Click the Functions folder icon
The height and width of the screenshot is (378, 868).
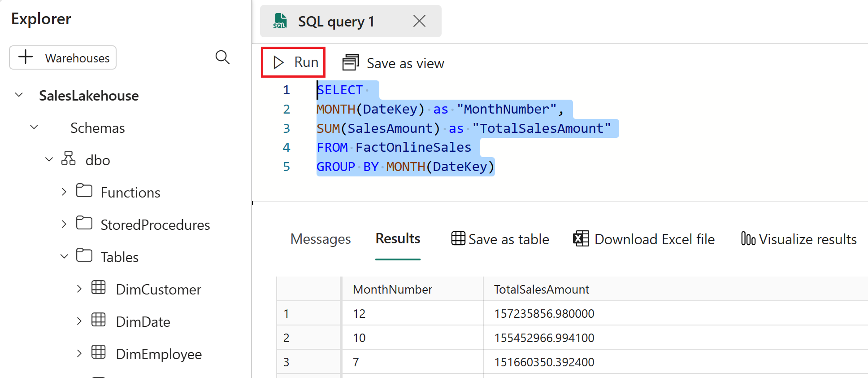click(x=84, y=191)
